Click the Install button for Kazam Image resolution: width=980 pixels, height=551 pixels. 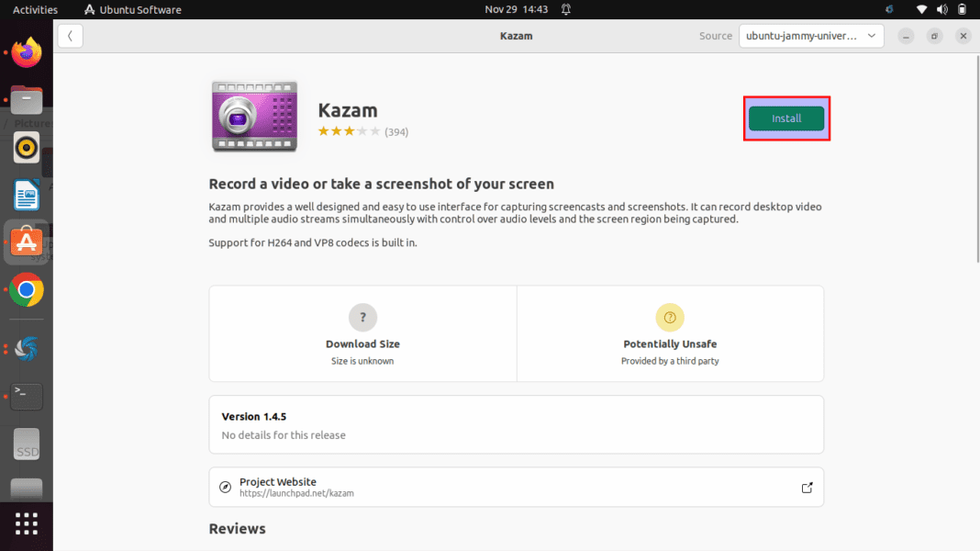[x=786, y=118]
